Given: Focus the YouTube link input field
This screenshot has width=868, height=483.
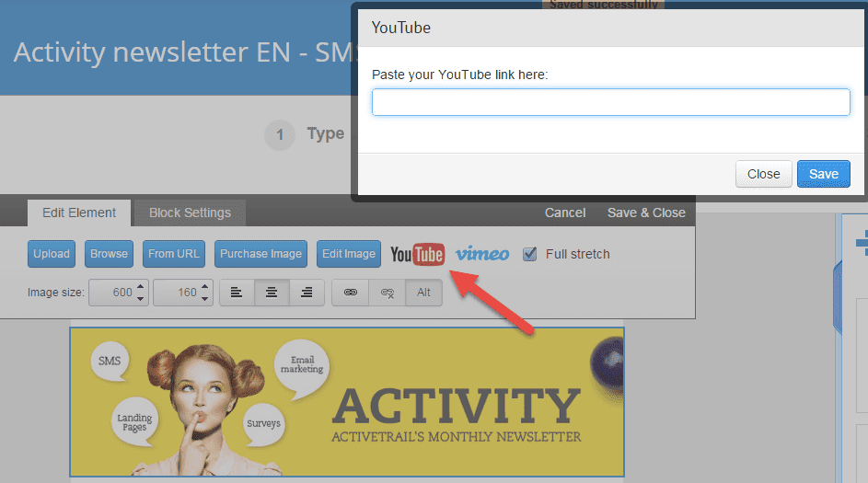Looking at the screenshot, I should [x=611, y=102].
